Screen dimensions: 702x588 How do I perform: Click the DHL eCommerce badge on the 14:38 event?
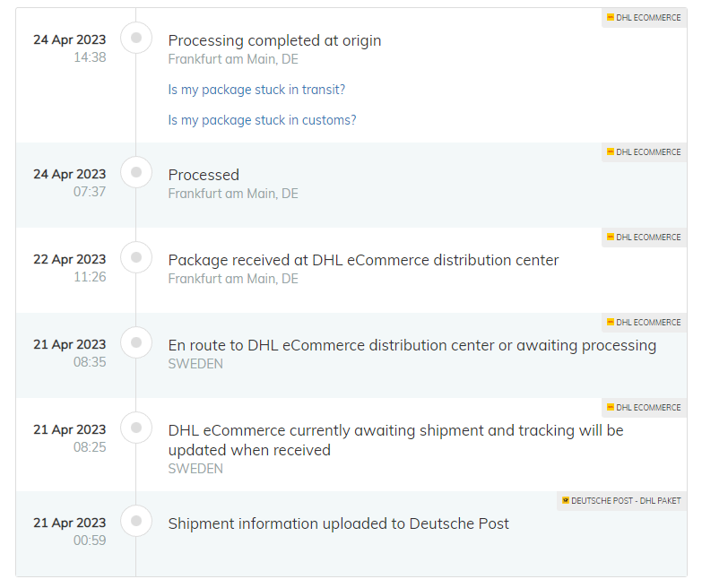pyautogui.click(x=644, y=18)
